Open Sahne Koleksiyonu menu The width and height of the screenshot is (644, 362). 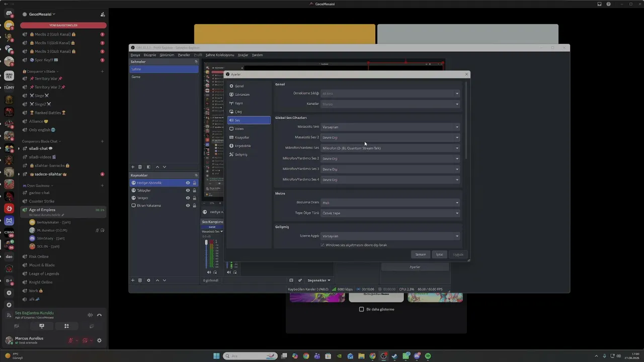220,55
